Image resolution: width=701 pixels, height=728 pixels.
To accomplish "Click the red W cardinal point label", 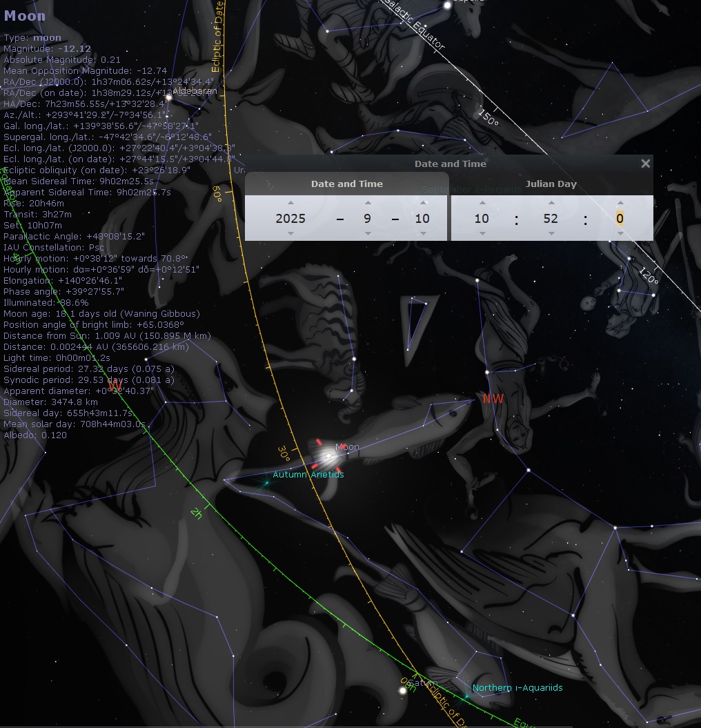I will click(115, 385).
